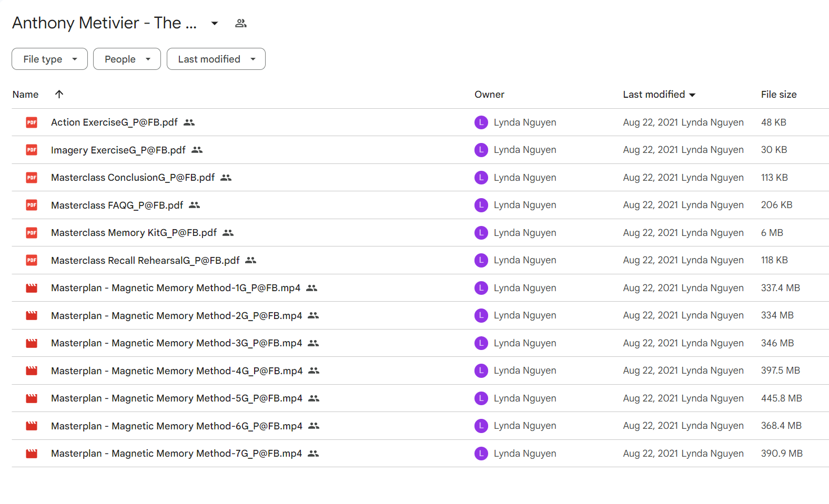Click video icon of Magnetic Memory Method-6G file
The image size is (829, 504).
pyautogui.click(x=32, y=426)
